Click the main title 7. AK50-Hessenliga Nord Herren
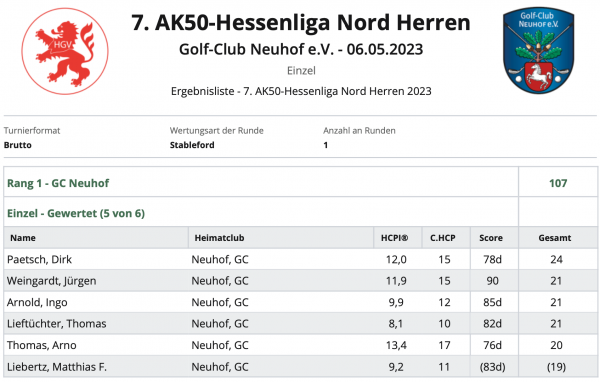 [301, 22]
